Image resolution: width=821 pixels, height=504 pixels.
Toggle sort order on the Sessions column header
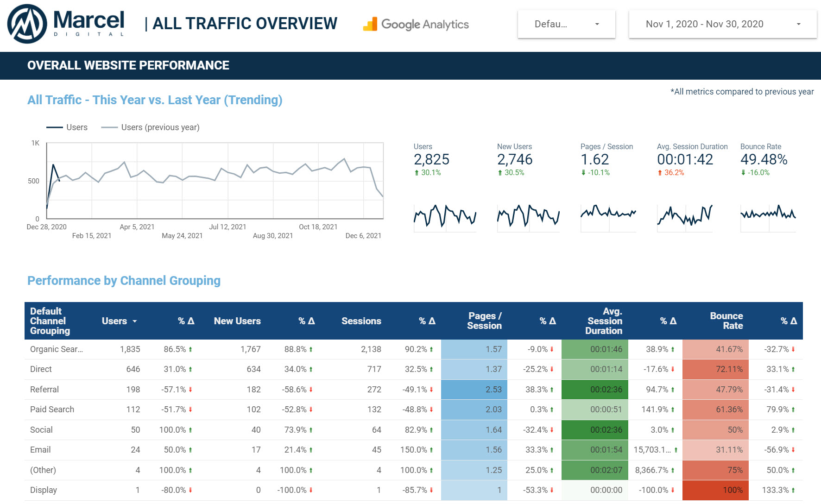click(x=361, y=321)
